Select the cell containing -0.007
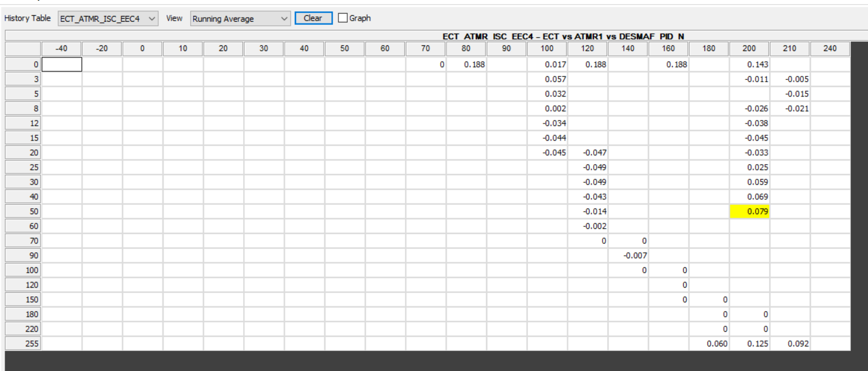 (628, 256)
